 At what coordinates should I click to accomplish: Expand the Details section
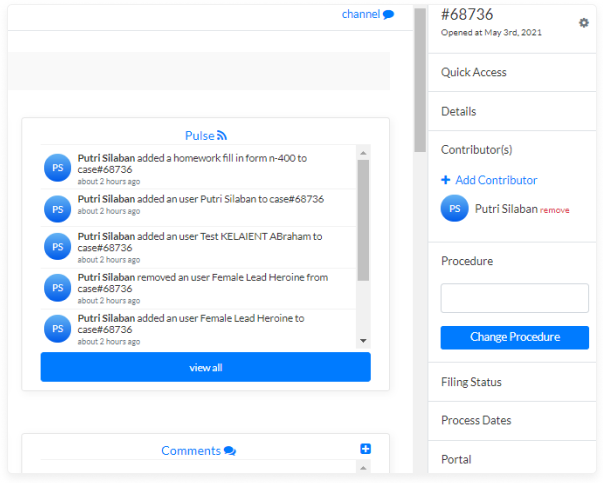(x=459, y=111)
